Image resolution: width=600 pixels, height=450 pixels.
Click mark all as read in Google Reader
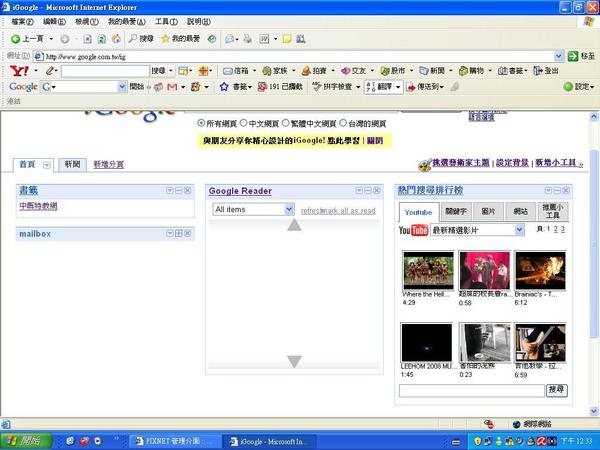point(347,211)
